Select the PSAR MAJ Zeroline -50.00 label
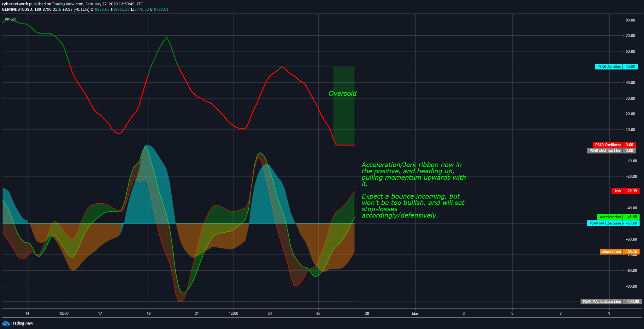The image size is (644, 329). (613, 223)
